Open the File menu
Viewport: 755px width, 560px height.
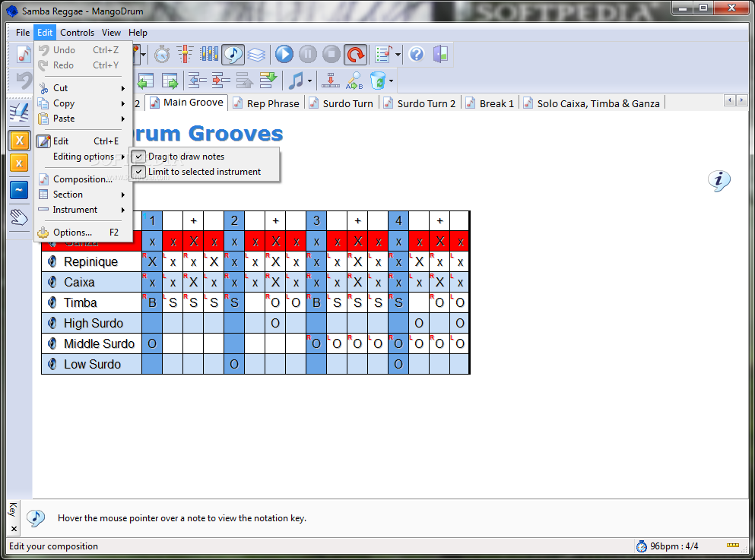23,33
